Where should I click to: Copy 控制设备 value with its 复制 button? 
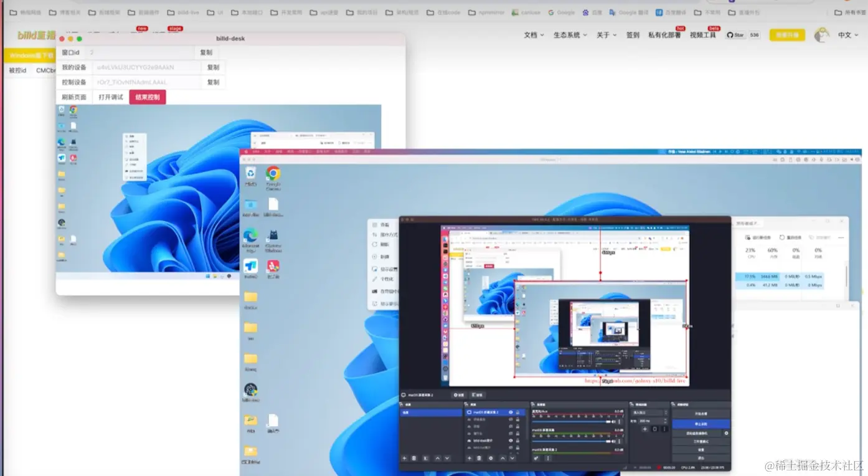tap(213, 82)
